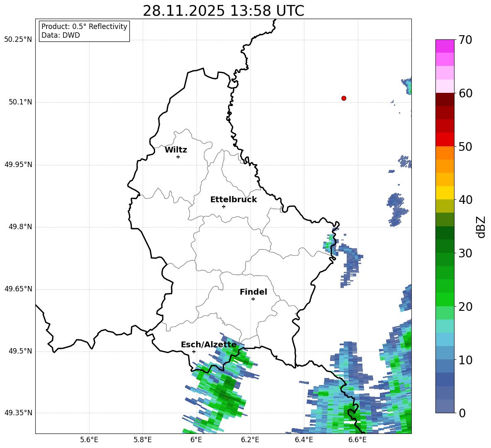Click the cyan colorbar segment below 20
Viewport: 491px width, 448px height.
pos(445,326)
